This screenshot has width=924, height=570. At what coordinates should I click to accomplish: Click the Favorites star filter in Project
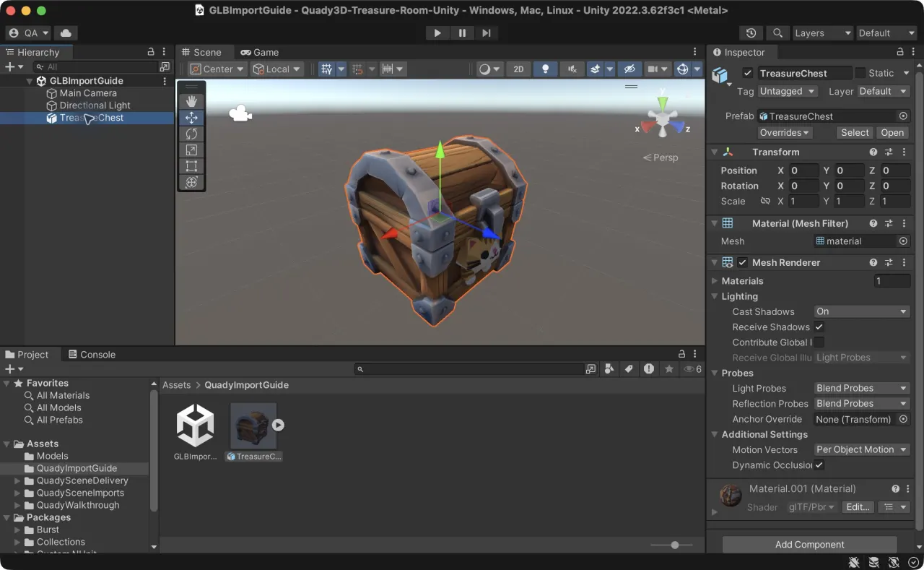(669, 369)
